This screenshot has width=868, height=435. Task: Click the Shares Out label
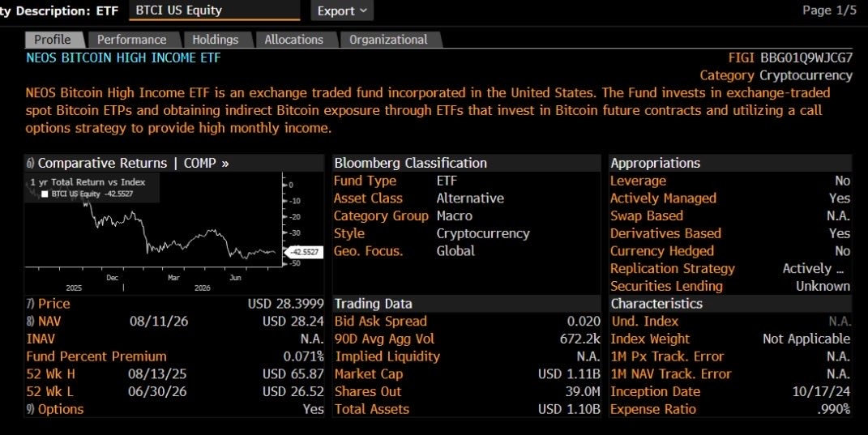(x=368, y=392)
